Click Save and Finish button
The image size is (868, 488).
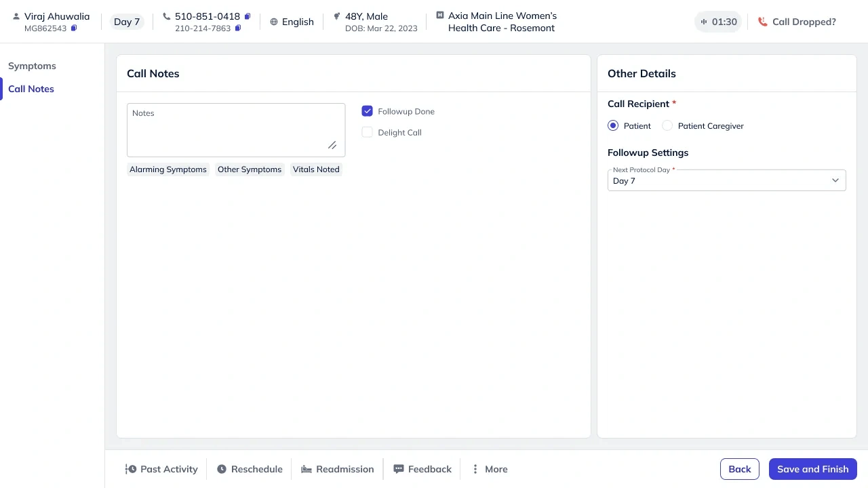click(x=813, y=469)
